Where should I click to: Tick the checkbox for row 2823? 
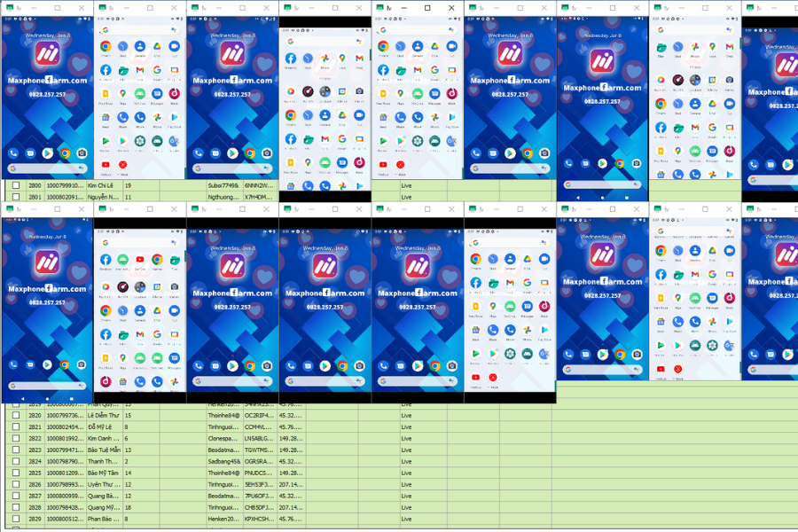(15, 450)
